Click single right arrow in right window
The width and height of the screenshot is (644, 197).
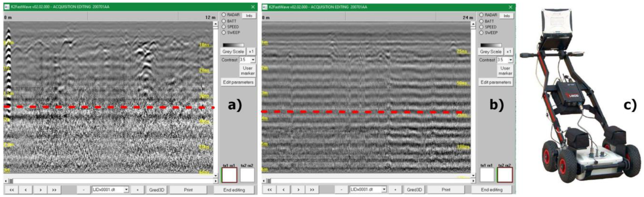(x=298, y=190)
